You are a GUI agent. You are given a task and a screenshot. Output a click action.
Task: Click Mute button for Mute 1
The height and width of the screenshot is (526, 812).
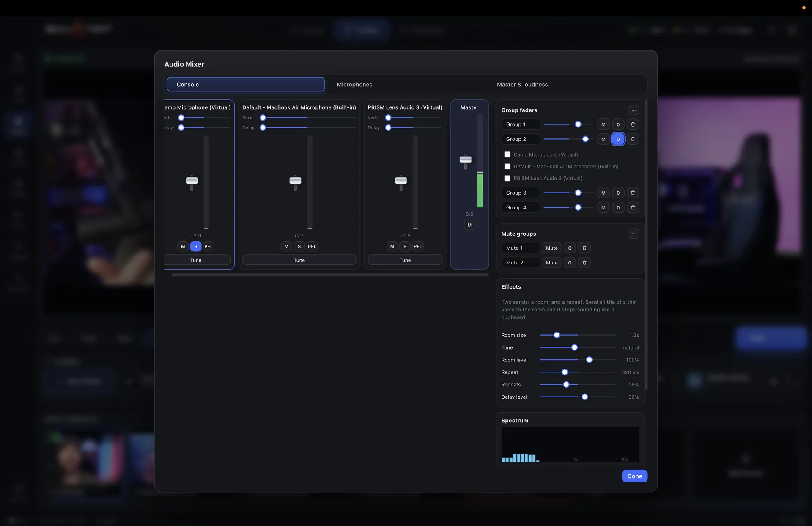pyautogui.click(x=551, y=248)
